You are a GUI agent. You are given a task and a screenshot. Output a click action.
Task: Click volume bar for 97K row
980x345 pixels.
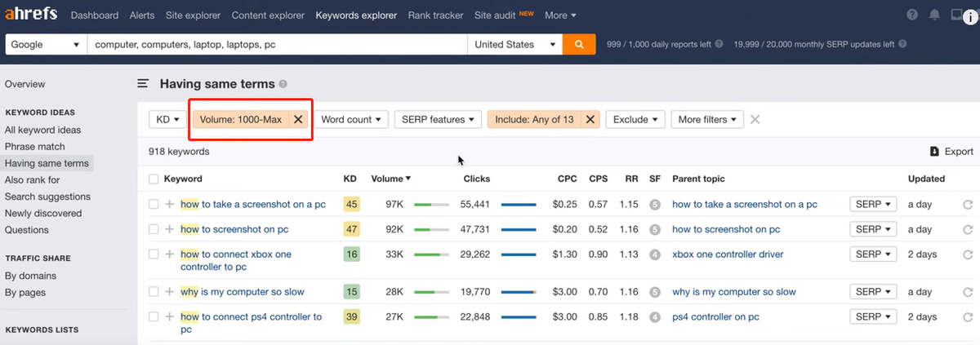coord(431,205)
